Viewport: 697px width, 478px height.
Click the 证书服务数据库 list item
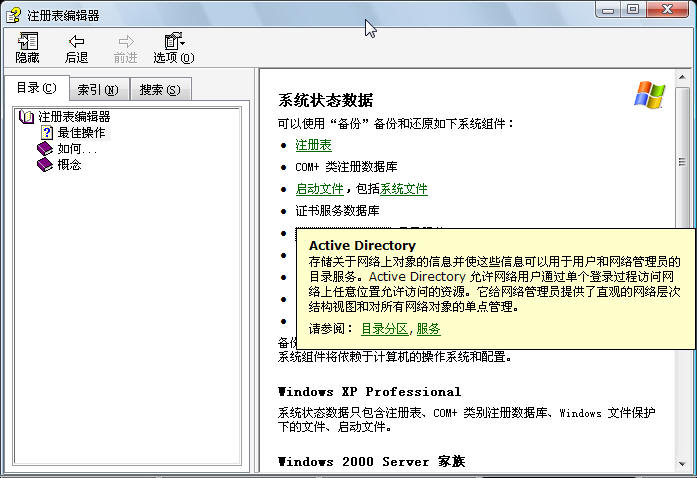point(337,211)
